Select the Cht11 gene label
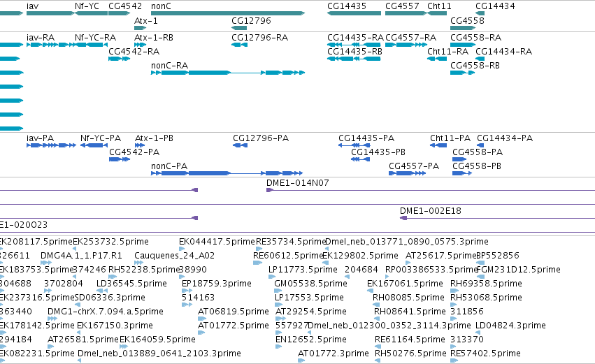 point(439,6)
